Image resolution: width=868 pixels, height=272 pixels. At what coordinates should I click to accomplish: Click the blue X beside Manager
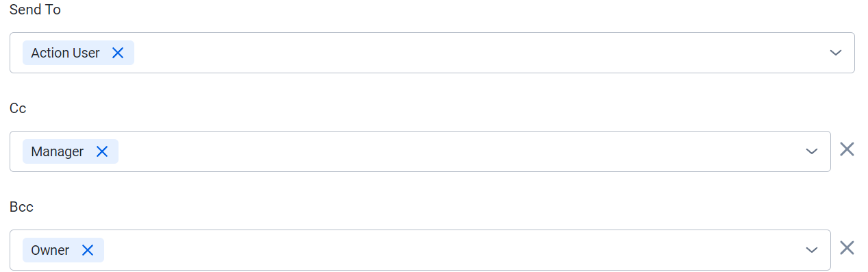[x=102, y=151]
